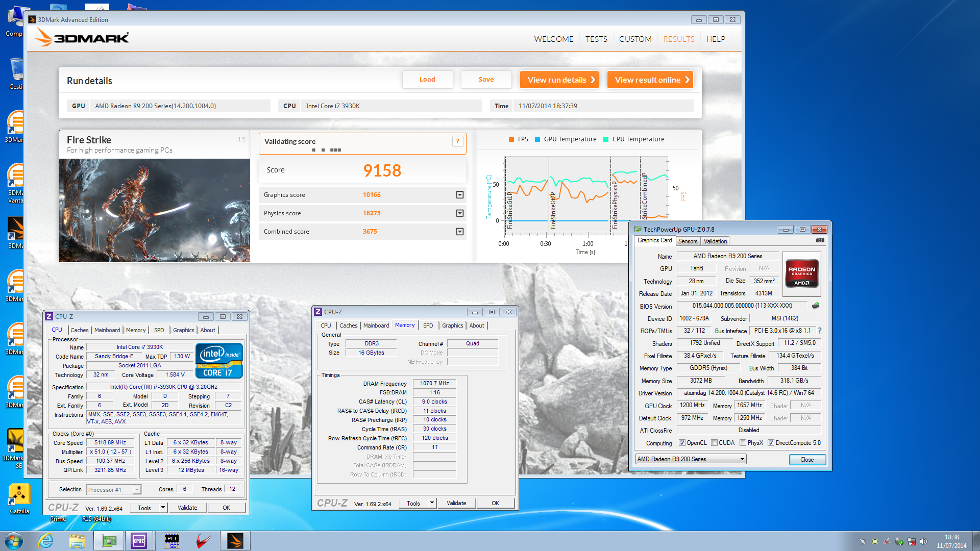Click the CPU-Z title bar icon of the Memory window
This screenshot has height=551, width=980.
click(318, 312)
